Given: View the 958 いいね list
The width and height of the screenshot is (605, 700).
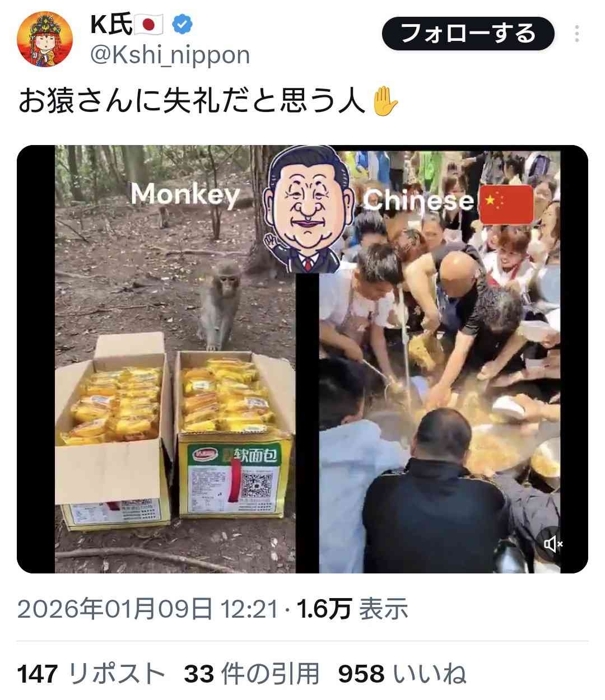Looking at the screenshot, I should coord(402,674).
